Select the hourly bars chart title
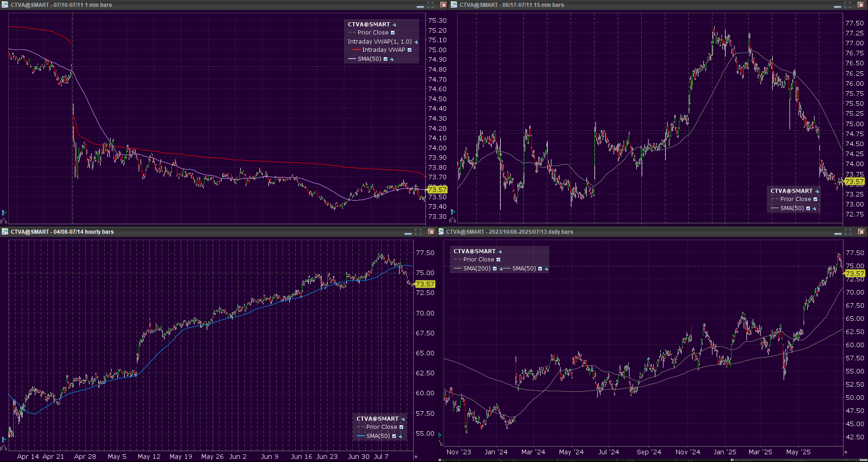The image size is (868, 462). point(62,232)
